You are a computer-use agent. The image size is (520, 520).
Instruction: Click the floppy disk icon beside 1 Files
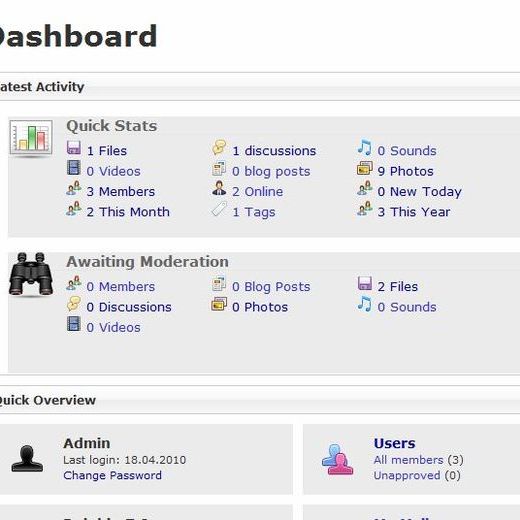click(x=74, y=148)
